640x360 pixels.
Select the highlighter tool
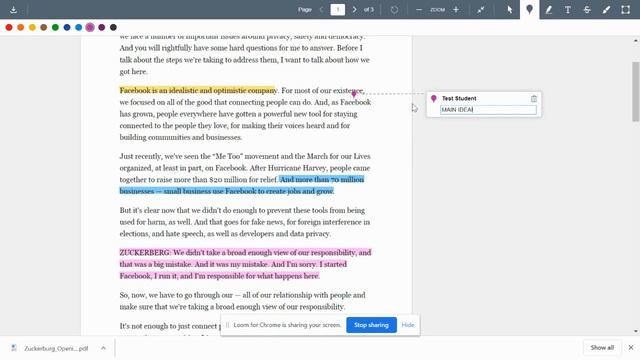click(x=606, y=9)
